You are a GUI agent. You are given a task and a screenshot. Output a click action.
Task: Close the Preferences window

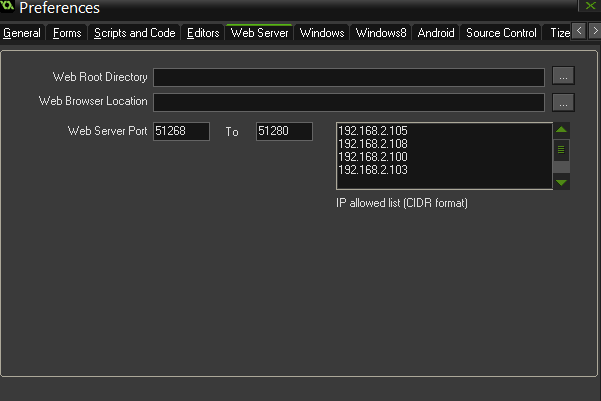coord(593,7)
